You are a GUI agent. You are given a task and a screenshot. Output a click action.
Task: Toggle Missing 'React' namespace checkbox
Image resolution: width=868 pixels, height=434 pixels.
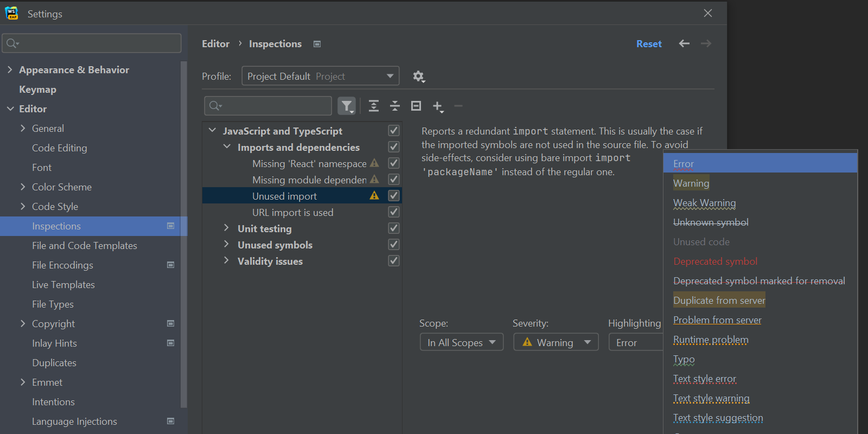(x=394, y=163)
